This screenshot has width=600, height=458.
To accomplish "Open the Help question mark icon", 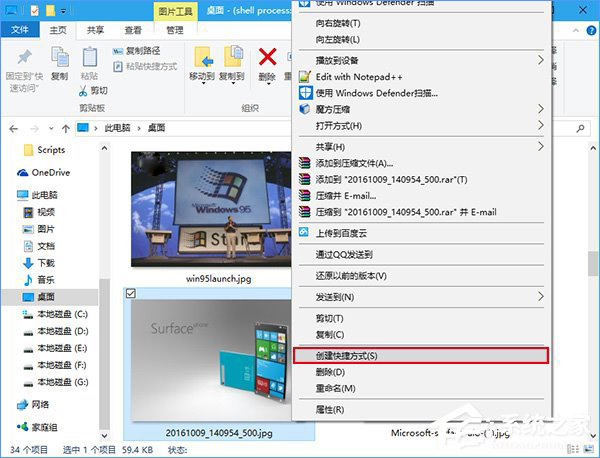I will tap(591, 30).
